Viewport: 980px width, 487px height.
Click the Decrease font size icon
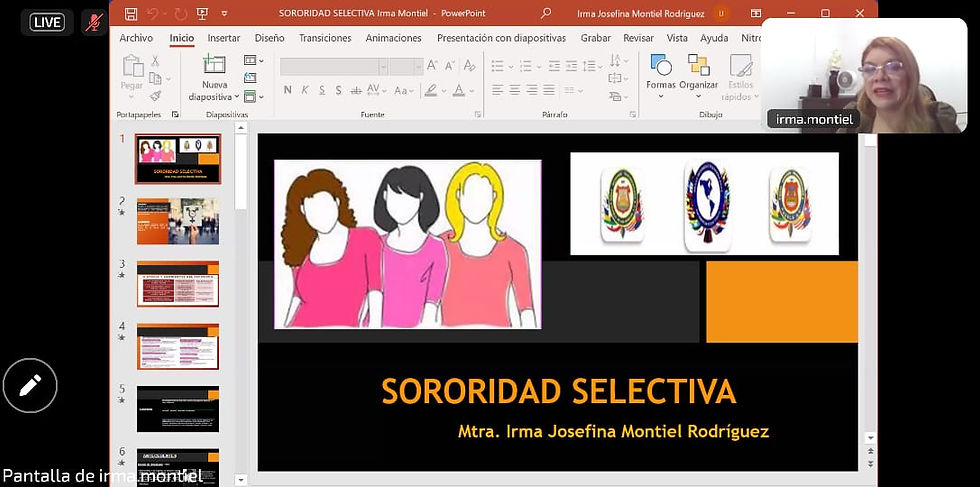449,65
